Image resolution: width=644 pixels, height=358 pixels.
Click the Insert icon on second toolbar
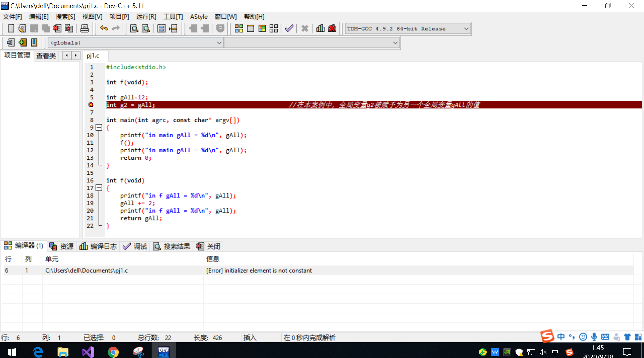pyautogui.click(x=11, y=43)
